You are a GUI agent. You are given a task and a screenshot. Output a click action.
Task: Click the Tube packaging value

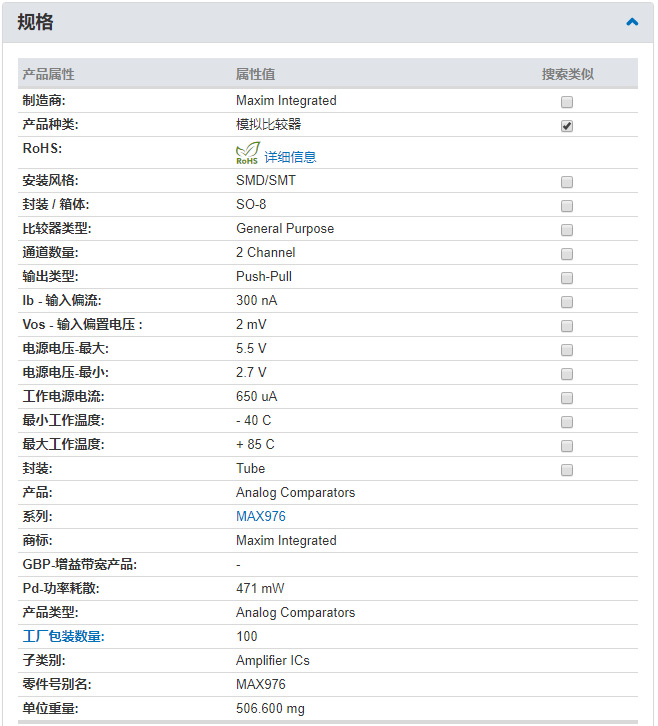[x=251, y=468]
